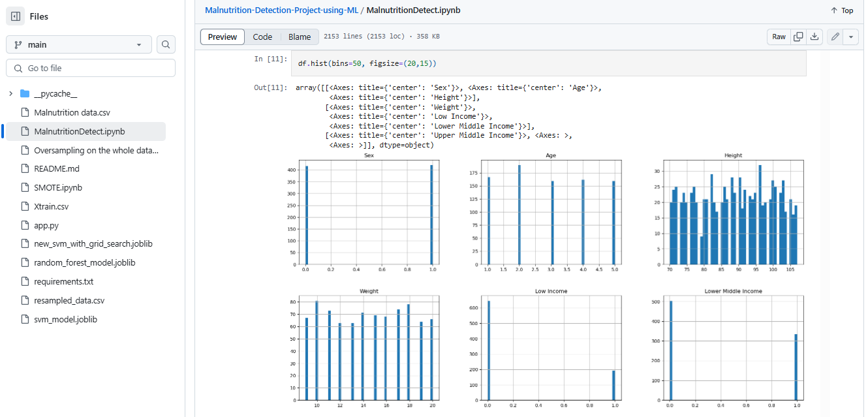Open the edit options dropdown arrow
Screen dimensions: 868x417
pos(851,37)
